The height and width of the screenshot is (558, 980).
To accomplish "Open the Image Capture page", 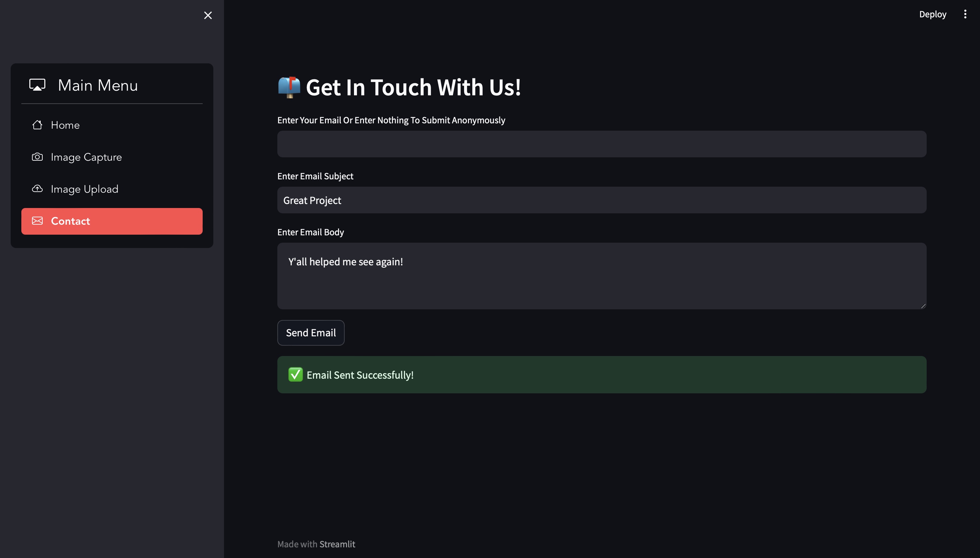I will [112, 157].
